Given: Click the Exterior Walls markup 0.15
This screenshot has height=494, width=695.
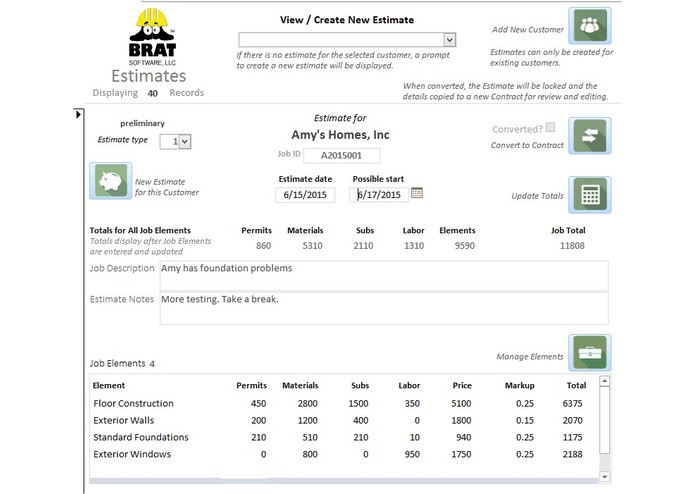Looking at the screenshot, I should [x=525, y=420].
